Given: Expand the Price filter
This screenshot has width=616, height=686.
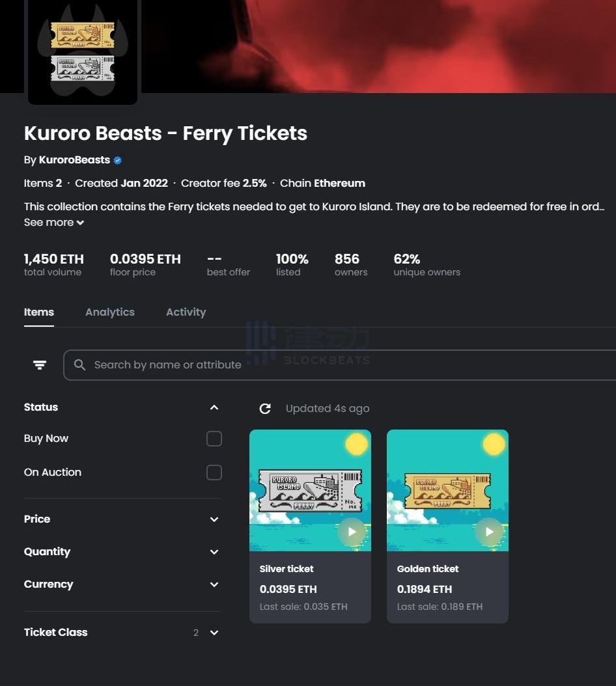Looking at the screenshot, I should point(122,519).
